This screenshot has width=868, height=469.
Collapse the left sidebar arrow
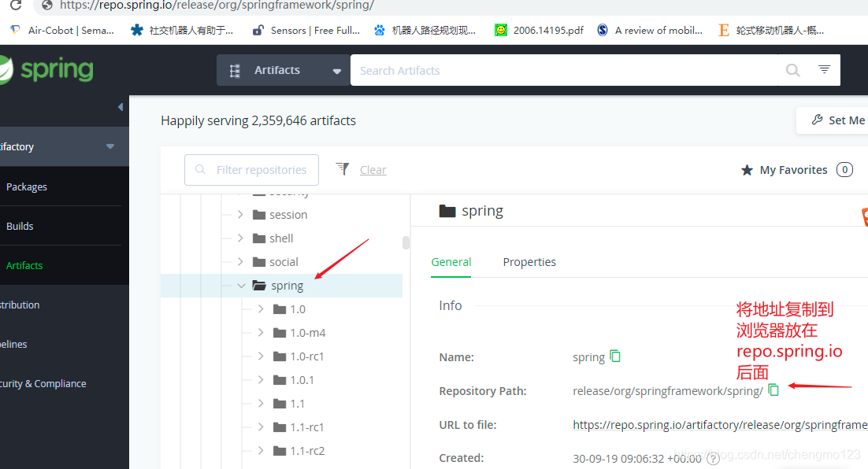(121, 107)
